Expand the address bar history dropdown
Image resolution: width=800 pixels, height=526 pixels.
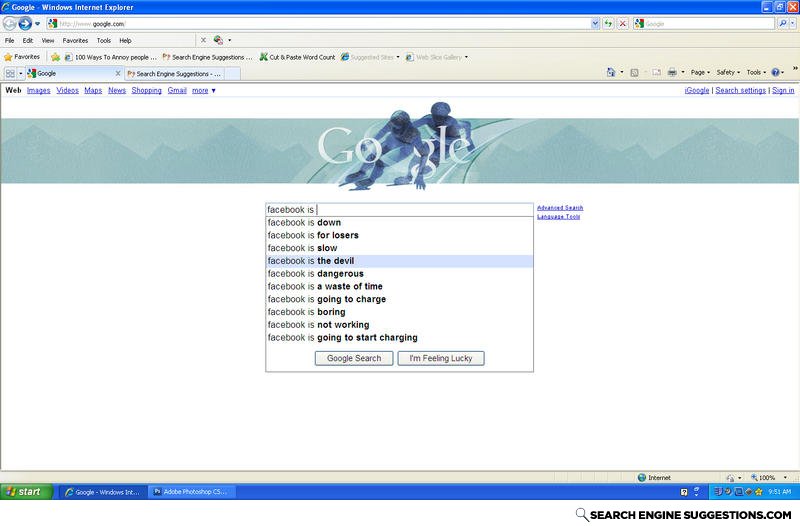point(595,23)
